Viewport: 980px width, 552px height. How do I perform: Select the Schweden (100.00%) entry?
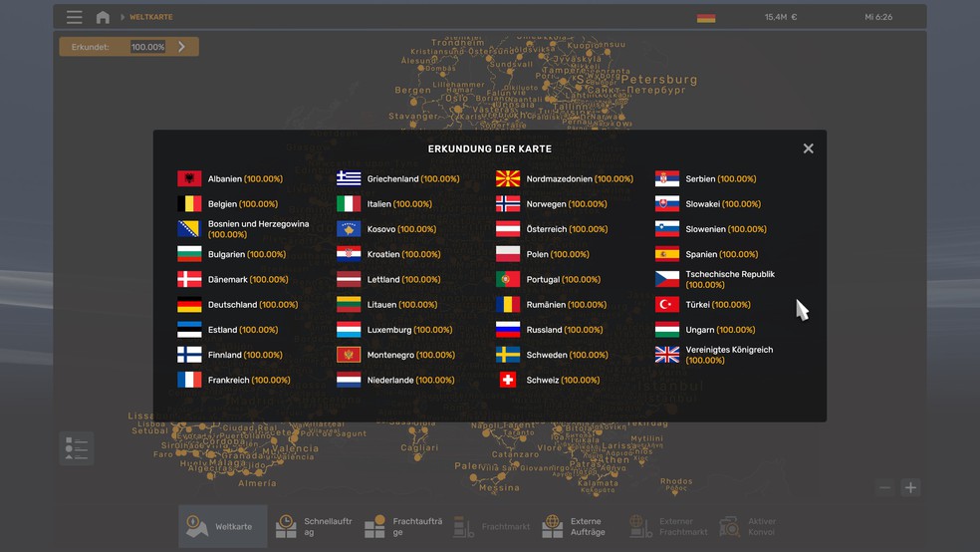pos(552,355)
